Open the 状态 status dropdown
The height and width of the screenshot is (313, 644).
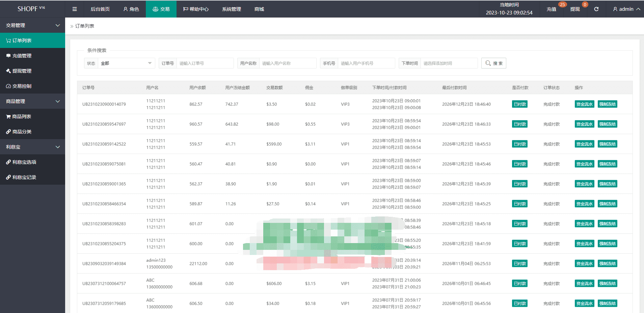pos(126,63)
